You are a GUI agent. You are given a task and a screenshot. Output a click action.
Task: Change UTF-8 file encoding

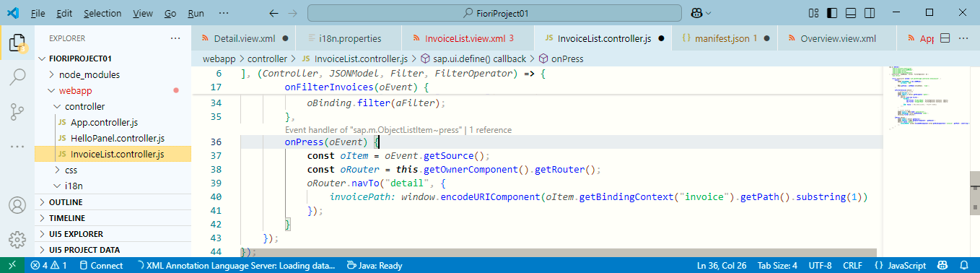tap(821, 265)
